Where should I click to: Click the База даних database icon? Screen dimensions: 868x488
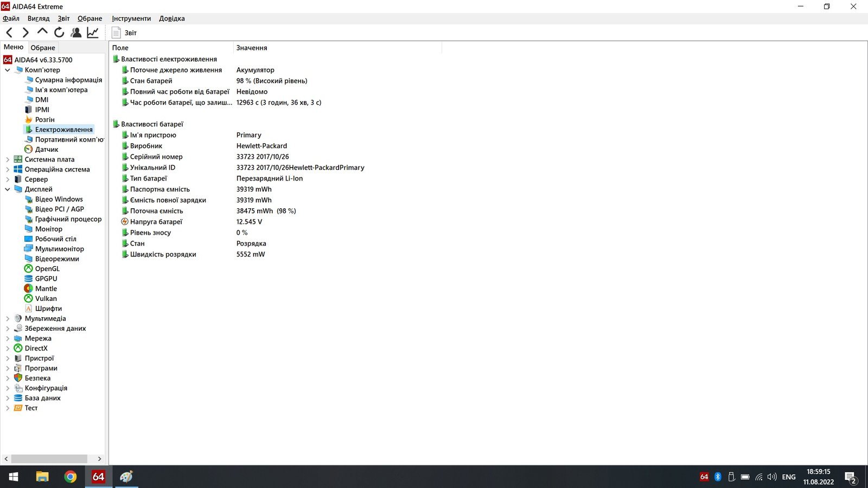[x=18, y=398]
